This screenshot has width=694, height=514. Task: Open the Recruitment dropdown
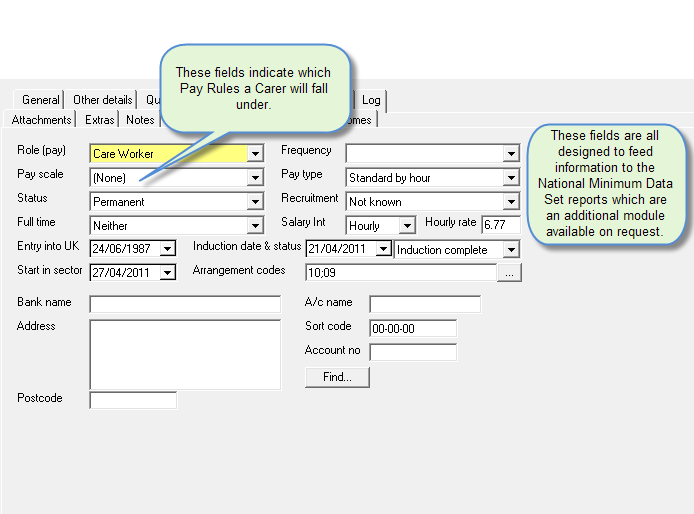511,202
